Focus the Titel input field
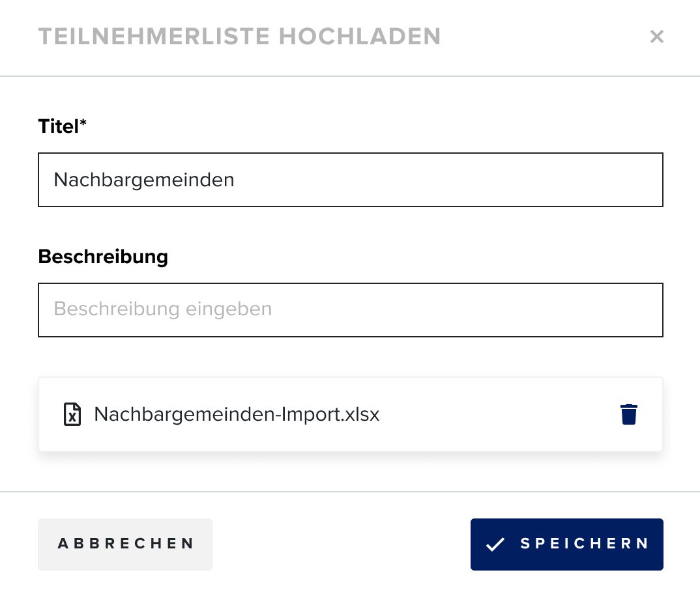The image size is (700, 594). [351, 180]
